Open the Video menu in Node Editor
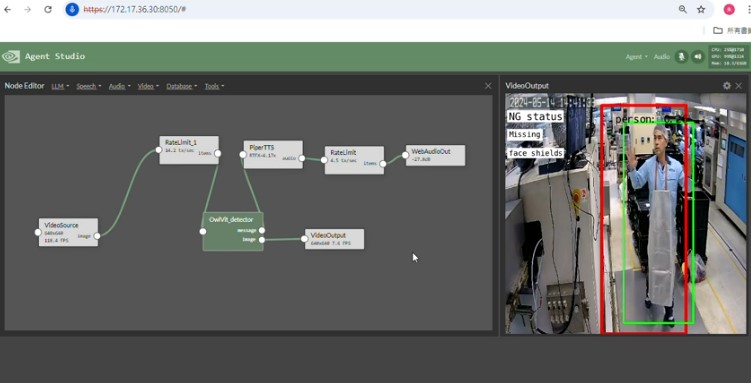 148,86
